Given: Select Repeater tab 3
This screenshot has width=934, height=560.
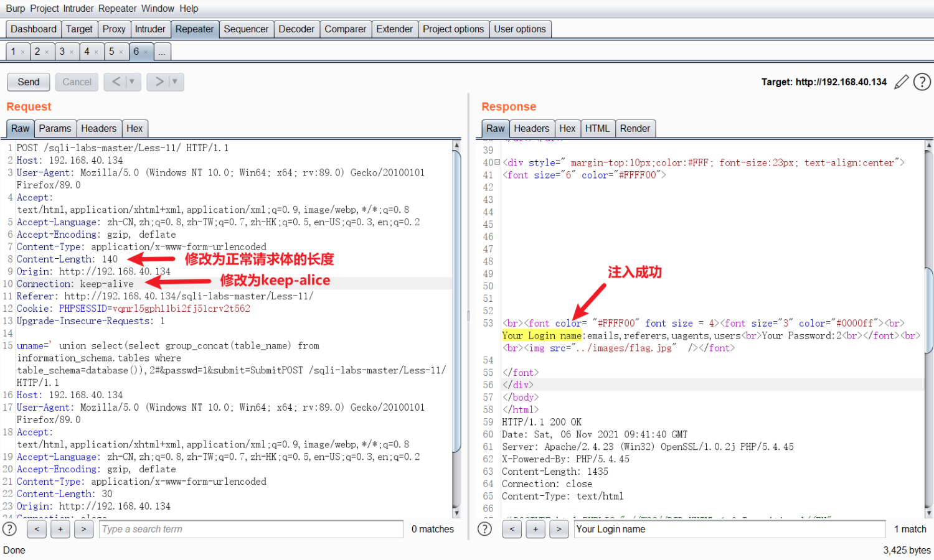Looking at the screenshot, I should pos(62,52).
